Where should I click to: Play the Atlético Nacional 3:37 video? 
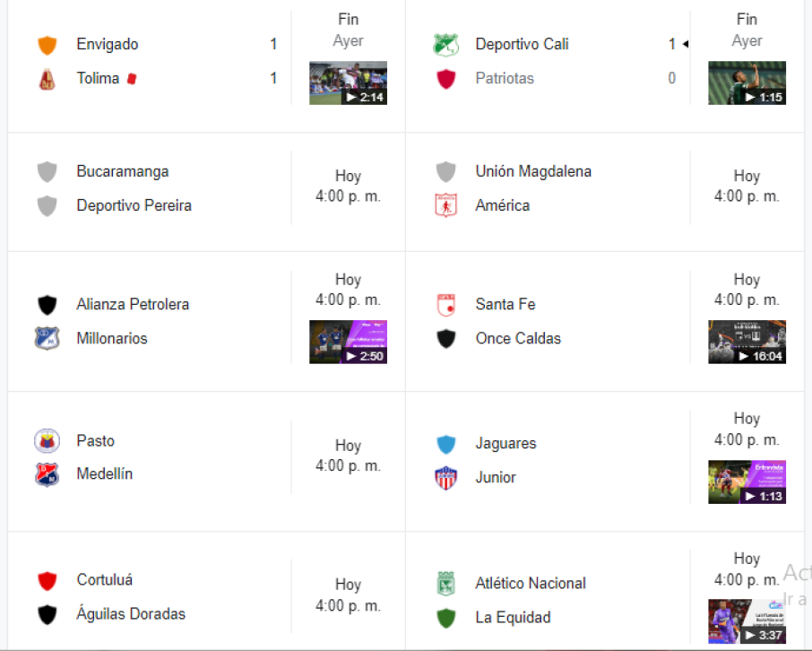click(x=747, y=621)
